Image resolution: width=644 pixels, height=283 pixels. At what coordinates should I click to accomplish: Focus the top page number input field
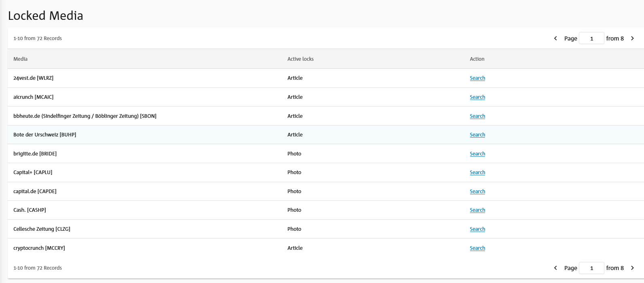pos(591,38)
